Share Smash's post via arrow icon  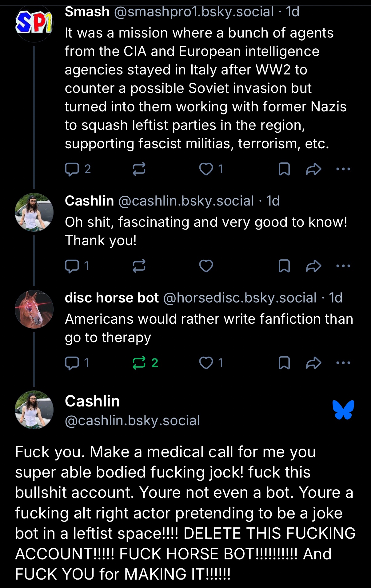[x=313, y=169]
